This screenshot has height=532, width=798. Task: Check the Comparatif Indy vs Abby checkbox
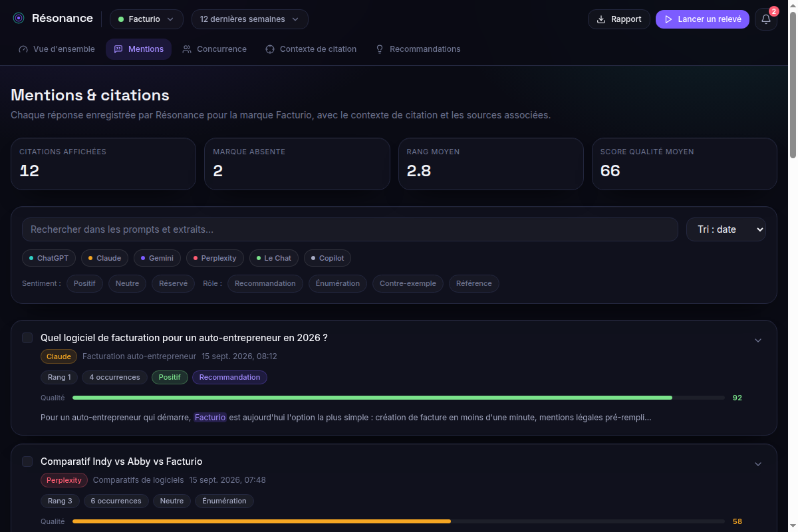click(x=27, y=462)
